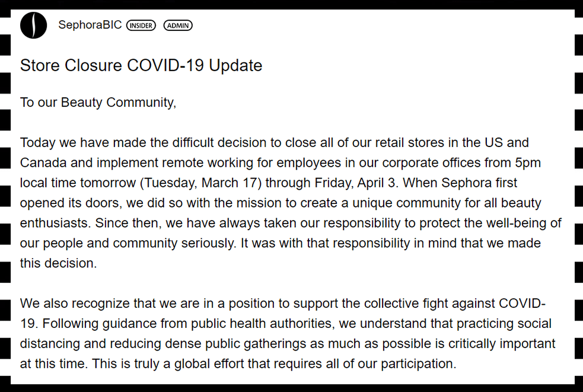The height and width of the screenshot is (392, 583).
Task: Click the ADMIN badge beside the username
Action: coord(178,26)
